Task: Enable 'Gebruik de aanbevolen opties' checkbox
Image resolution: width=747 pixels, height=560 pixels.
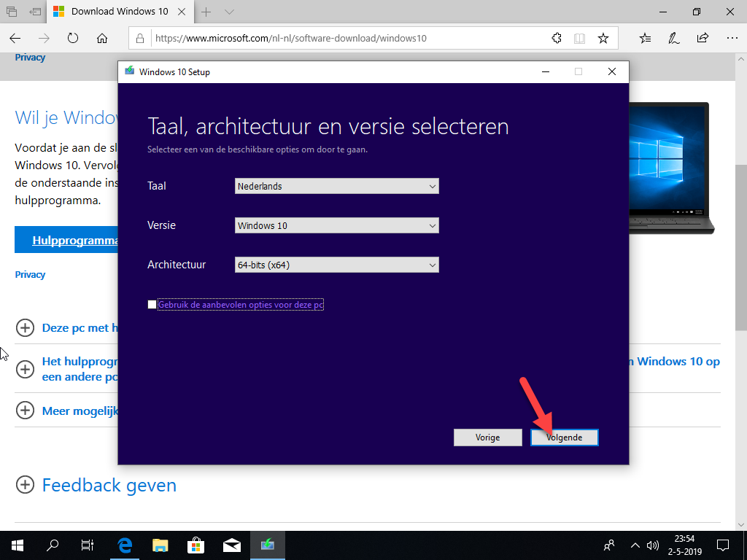Action: pos(152,305)
